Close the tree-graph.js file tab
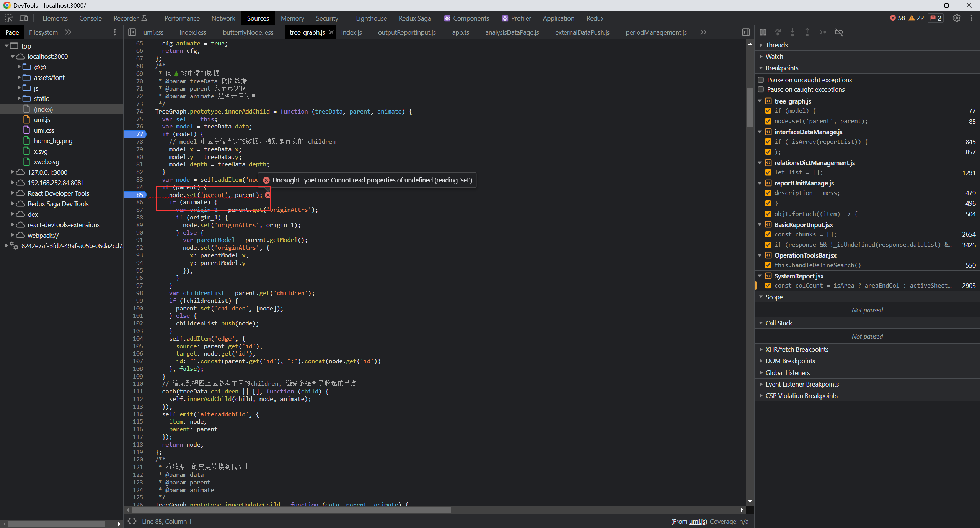This screenshot has width=980, height=528. (x=331, y=32)
